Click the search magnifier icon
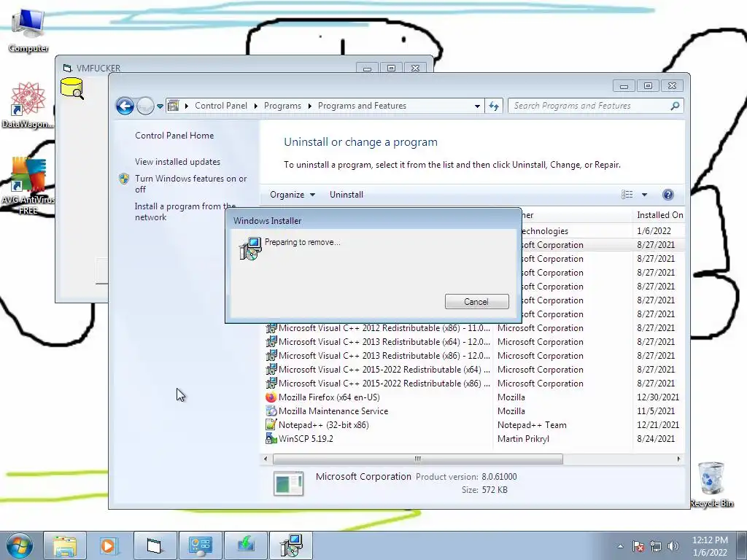Screen dimensions: 747x560 (675, 106)
